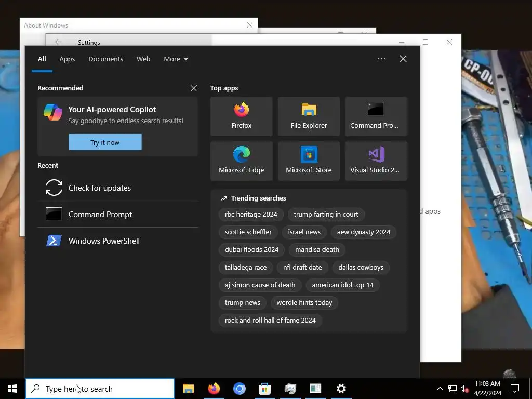Show hidden system tray icons

[440, 389]
